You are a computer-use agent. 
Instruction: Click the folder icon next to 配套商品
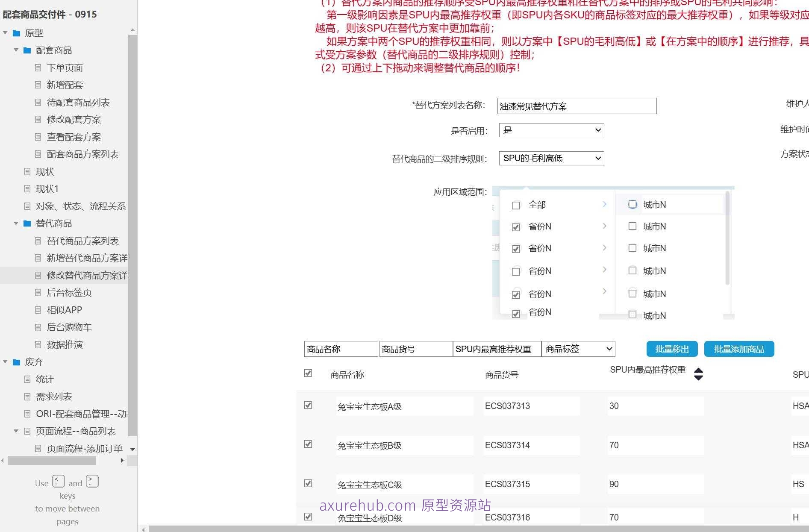(x=27, y=50)
